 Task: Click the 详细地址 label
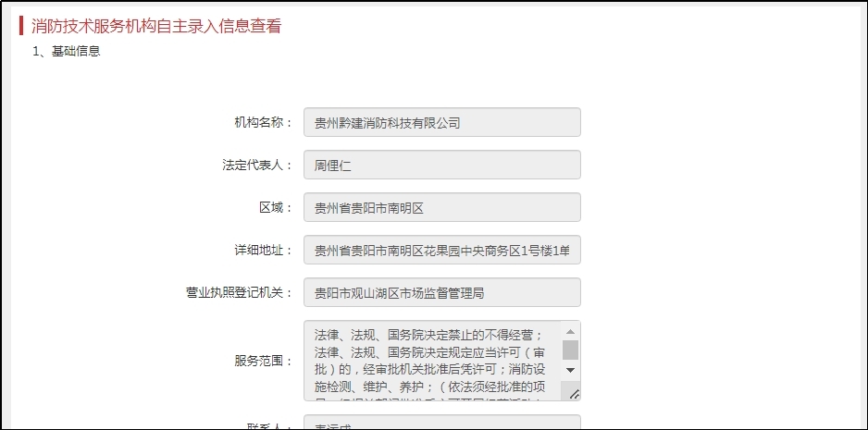[263, 250]
